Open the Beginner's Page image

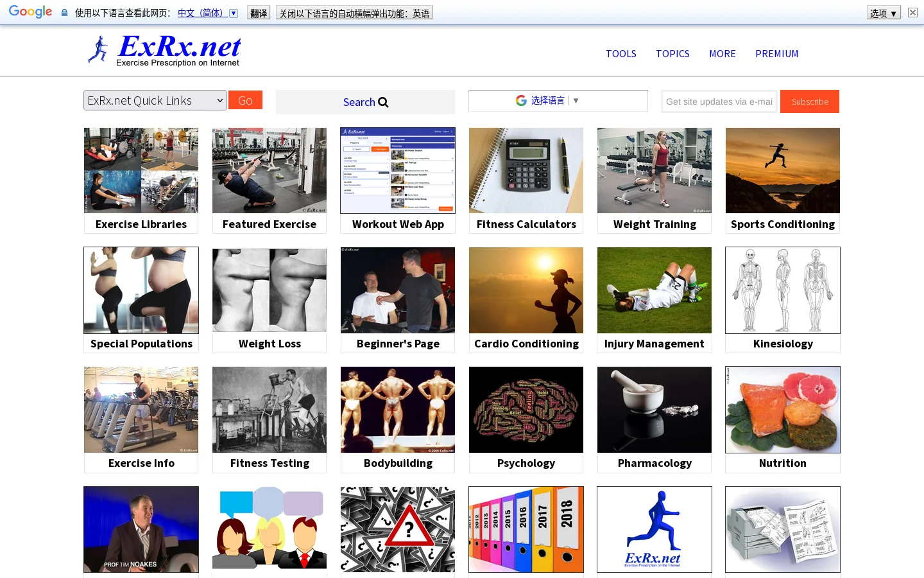pyautogui.click(x=398, y=290)
